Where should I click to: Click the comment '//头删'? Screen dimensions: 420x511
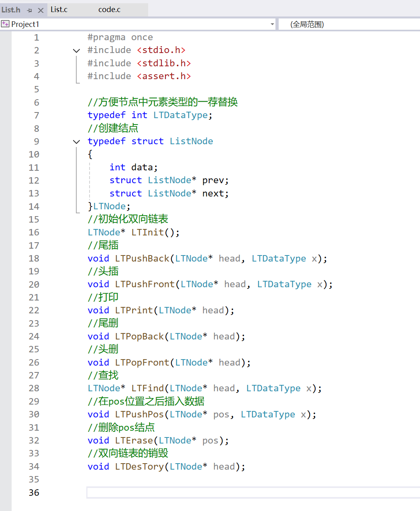click(103, 349)
